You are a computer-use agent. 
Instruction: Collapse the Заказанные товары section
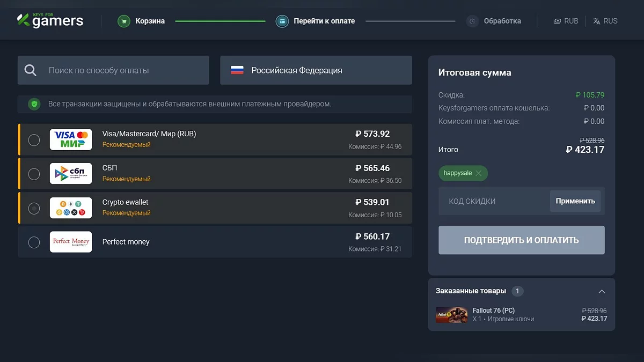click(602, 291)
